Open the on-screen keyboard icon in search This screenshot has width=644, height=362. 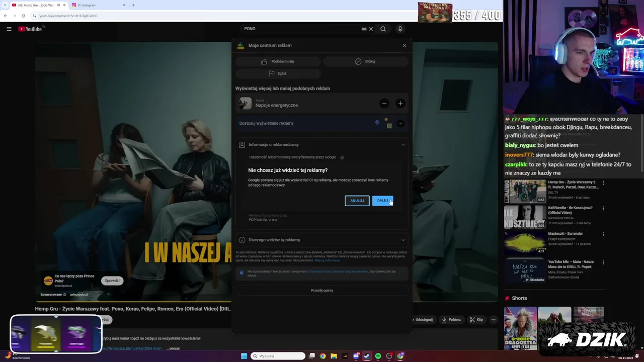[364, 29]
